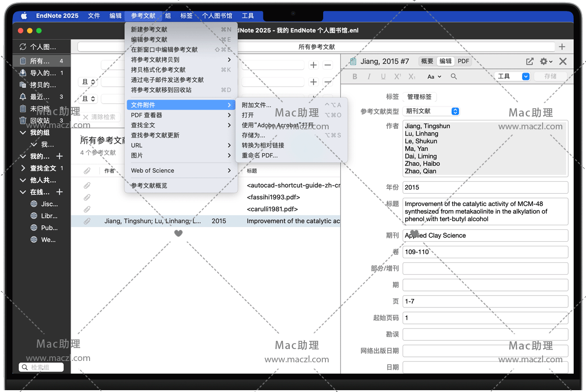
Task: Click the search magnifier icon in reference toolbar
Action: pos(454,77)
